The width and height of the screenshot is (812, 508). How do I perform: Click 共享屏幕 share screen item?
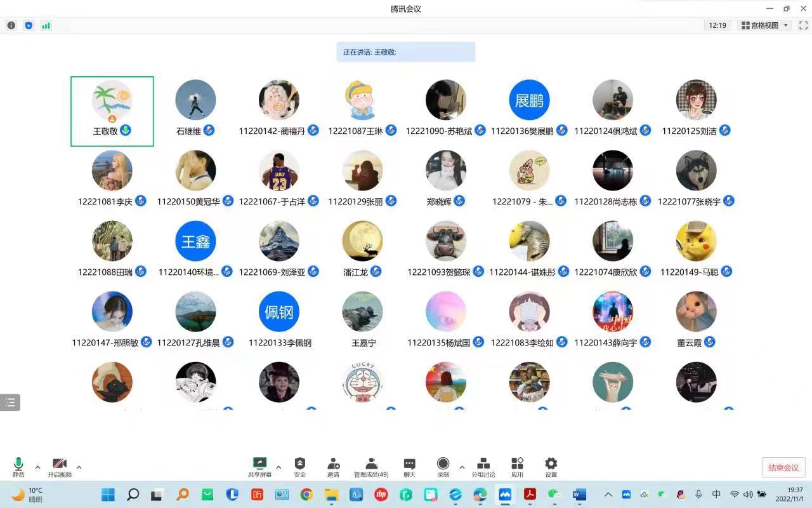click(259, 467)
